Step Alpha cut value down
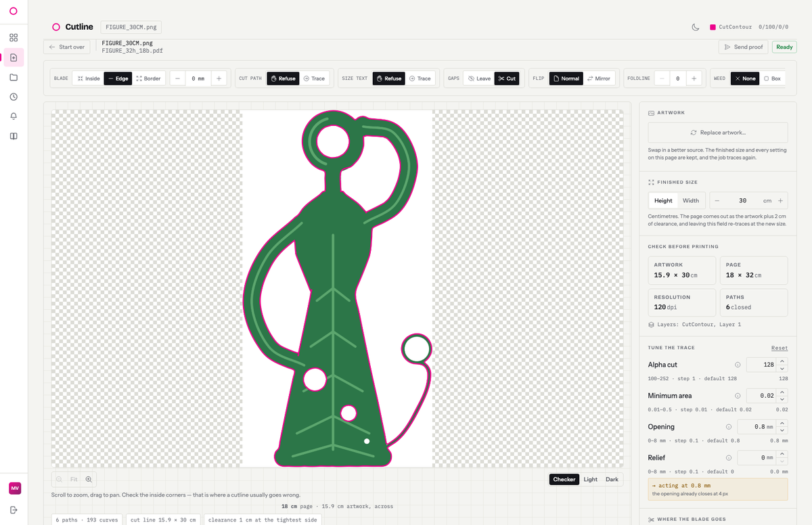 coord(782,368)
